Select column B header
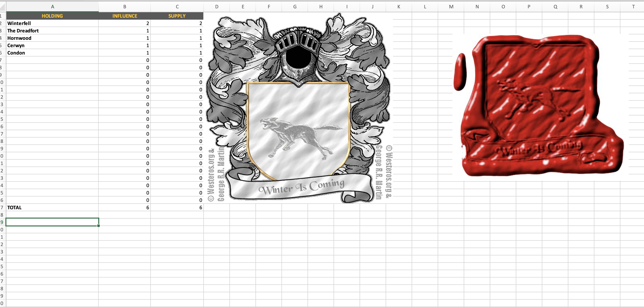Screen dimensions: 644x307 coord(125,7)
